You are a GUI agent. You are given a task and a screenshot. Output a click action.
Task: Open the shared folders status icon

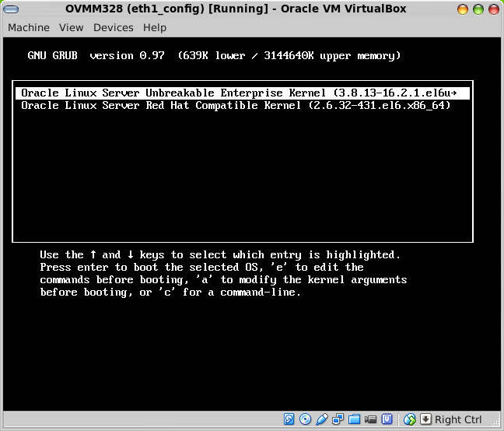354,419
